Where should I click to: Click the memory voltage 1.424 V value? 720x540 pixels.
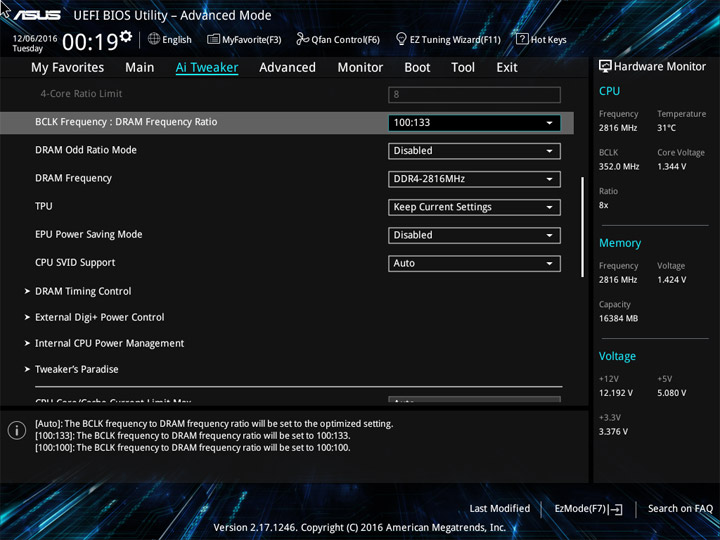tap(672, 280)
